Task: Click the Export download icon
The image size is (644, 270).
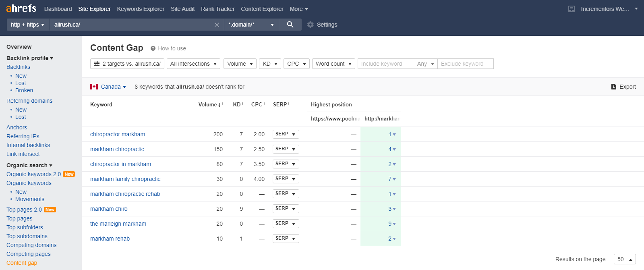Action: pos(614,87)
